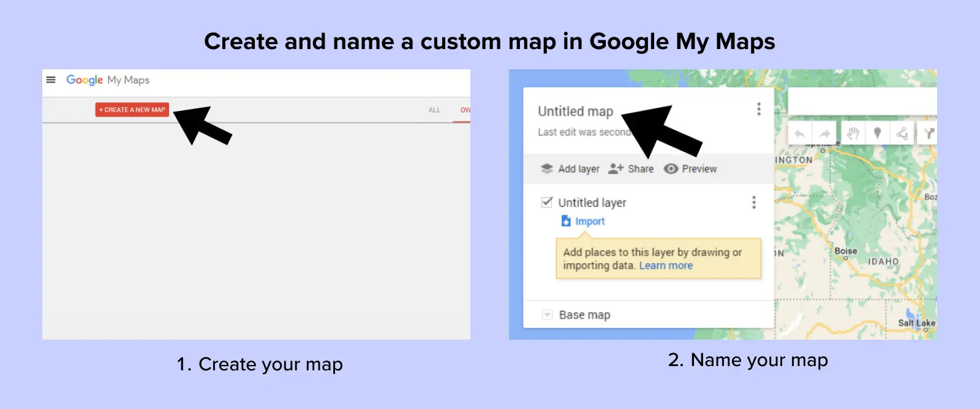This screenshot has height=409, width=980.
Task: Click the Add layer stack icon
Action: point(547,169)
